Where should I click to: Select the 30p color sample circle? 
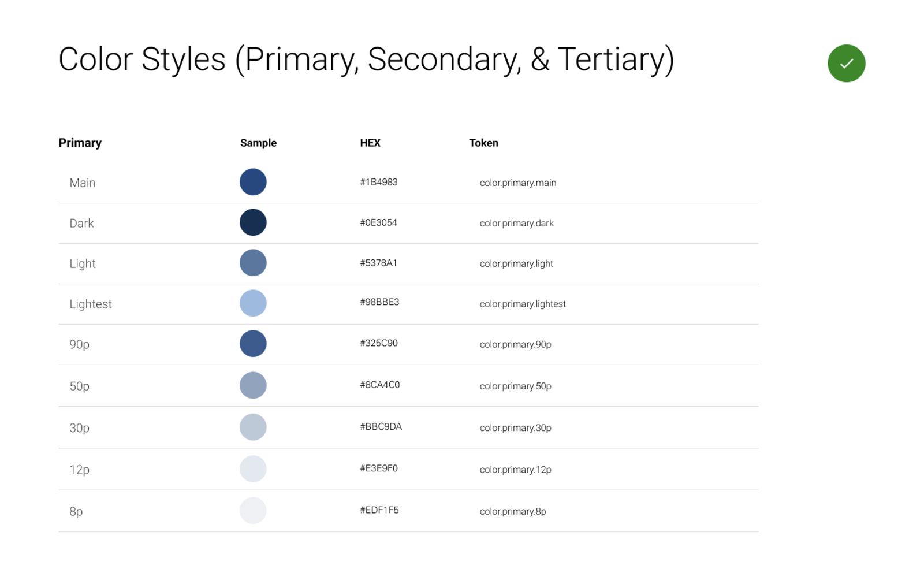click(x=253, y=427)
